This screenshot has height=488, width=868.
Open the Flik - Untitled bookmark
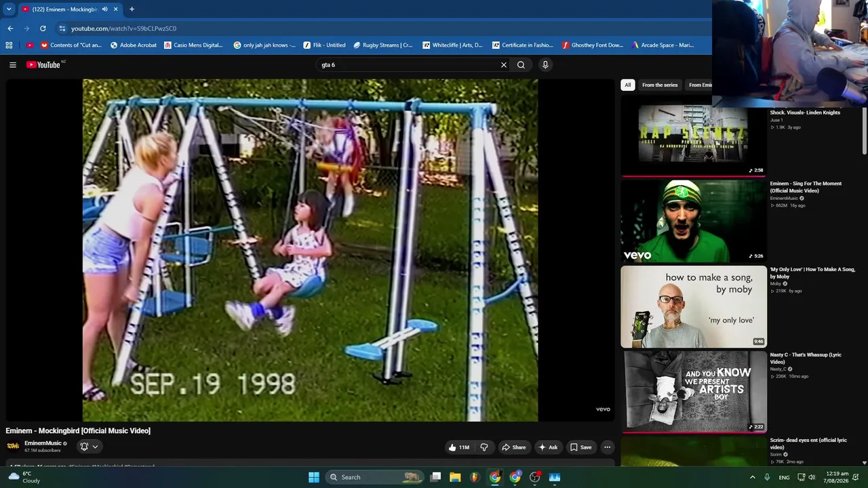coord(324,45)
